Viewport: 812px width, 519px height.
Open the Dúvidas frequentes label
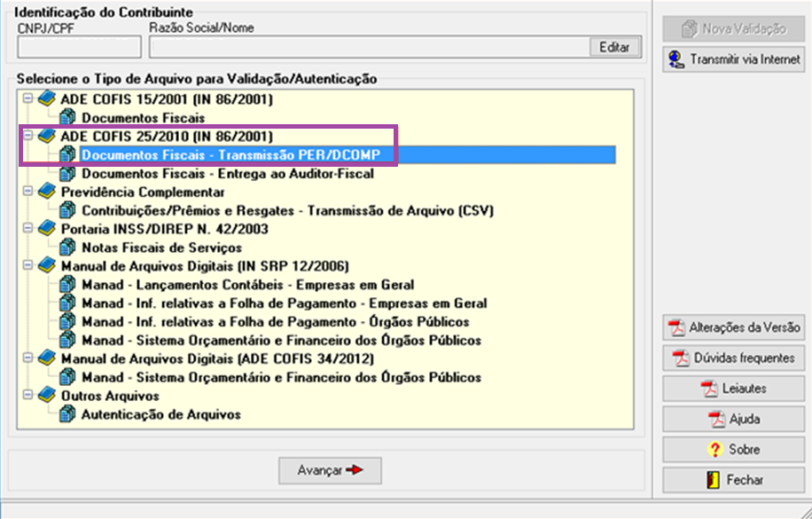point(744,358)
